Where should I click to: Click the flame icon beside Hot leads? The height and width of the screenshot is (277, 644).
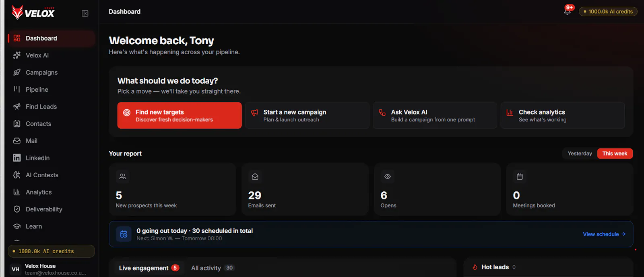[x=475, y=267]
